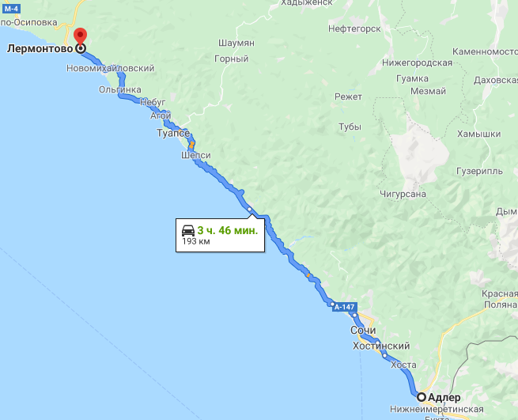The width and height of the screenshot is (518, 420).
Task: Click the M-4 highway badge
Action: pyautogui.click(x=11, y=9)
